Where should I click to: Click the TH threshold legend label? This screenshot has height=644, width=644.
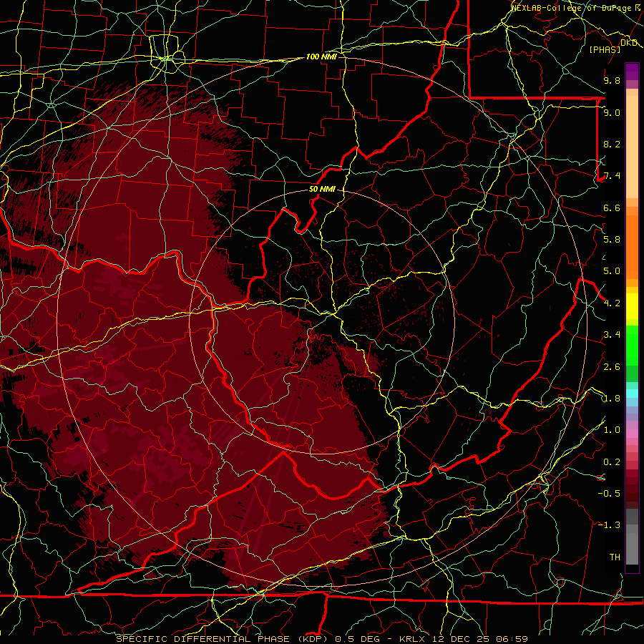[615, 557]
